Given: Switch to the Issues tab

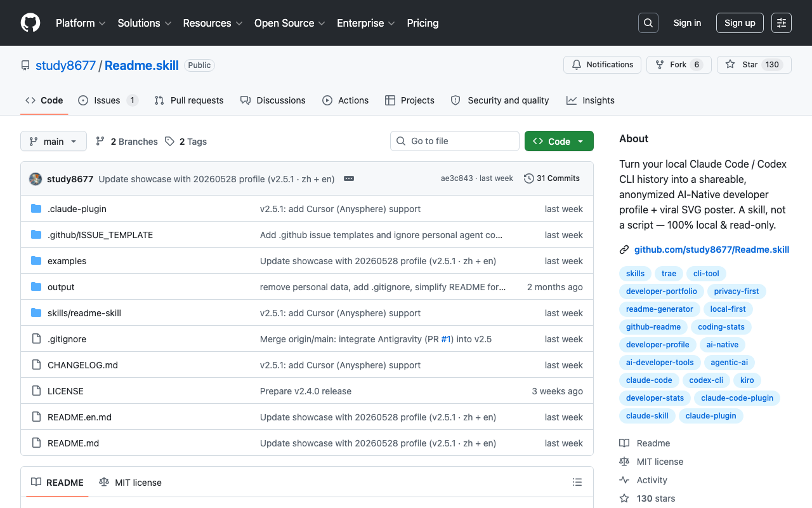Looking at the screenshot, I should 108,100.
